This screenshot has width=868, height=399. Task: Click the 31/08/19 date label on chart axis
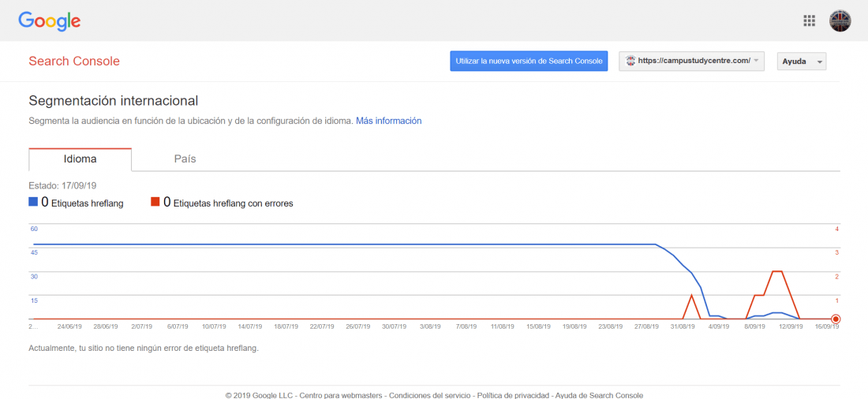[683, 326]
